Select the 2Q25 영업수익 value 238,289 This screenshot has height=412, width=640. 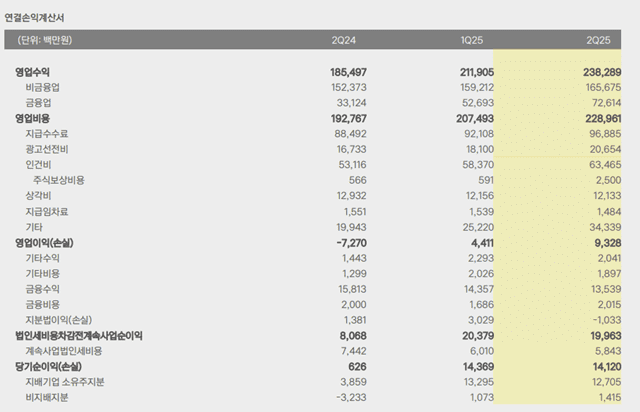pyautogui.click(x=602, y=72)
